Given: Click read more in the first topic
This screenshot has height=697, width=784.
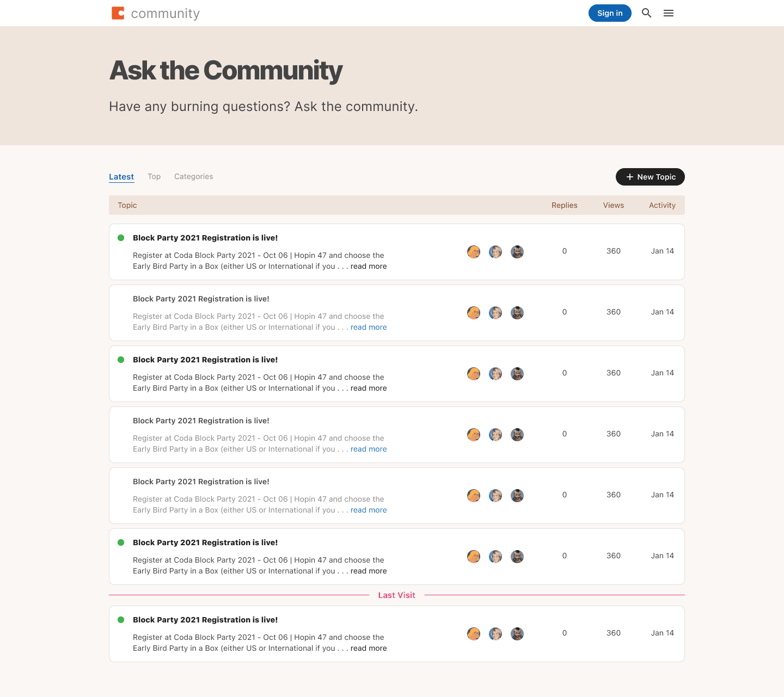Looking at the screenshot, I should pos(369,266).
